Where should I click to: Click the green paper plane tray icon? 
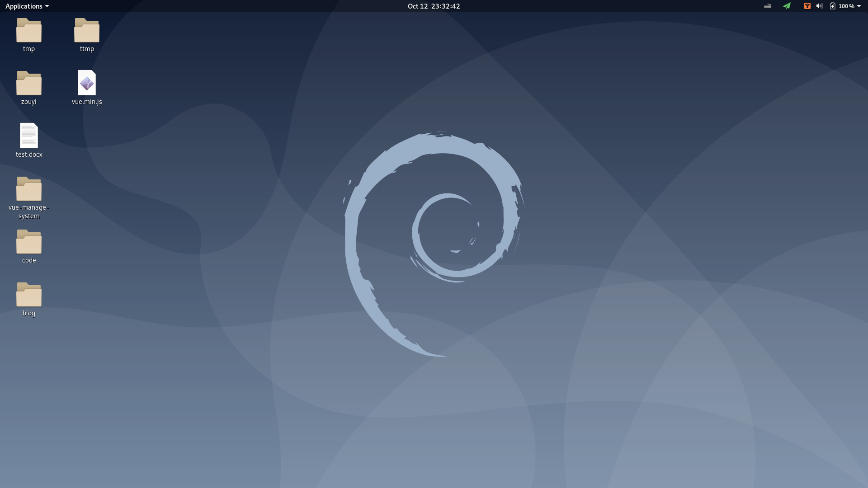(787, 6)
